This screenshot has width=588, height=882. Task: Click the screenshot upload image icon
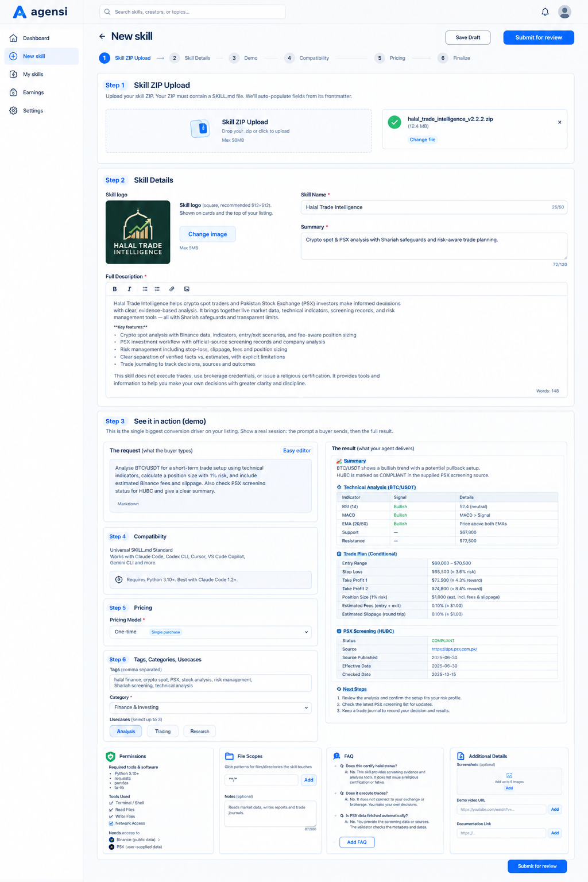509,776
